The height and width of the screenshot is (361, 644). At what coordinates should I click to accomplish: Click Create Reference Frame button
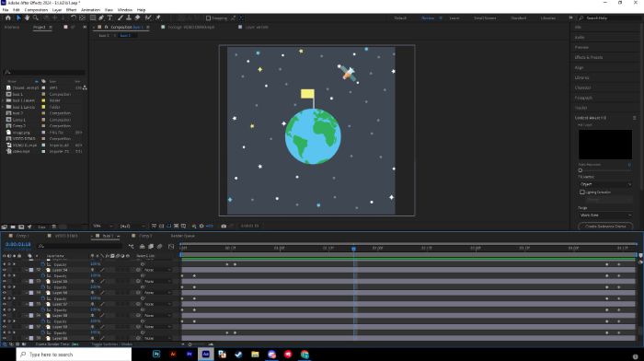tap(605, 227)
